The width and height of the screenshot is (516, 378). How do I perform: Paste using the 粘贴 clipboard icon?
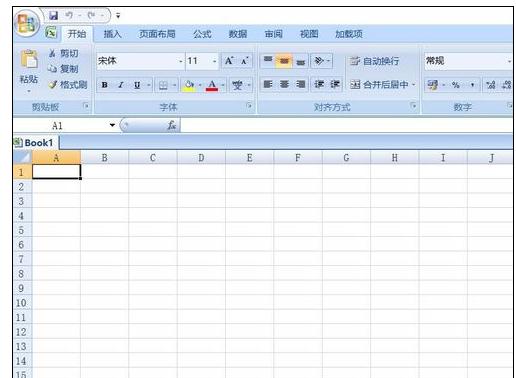(29, 60)
